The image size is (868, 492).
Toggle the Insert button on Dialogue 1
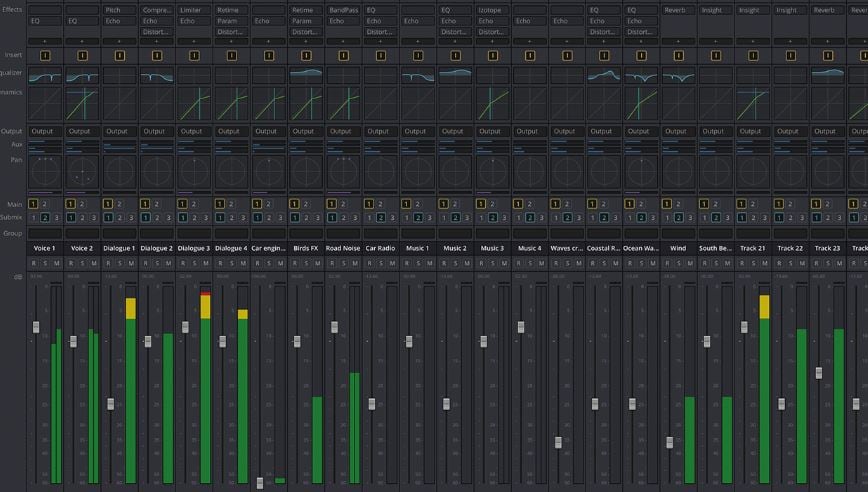[120, 55]
